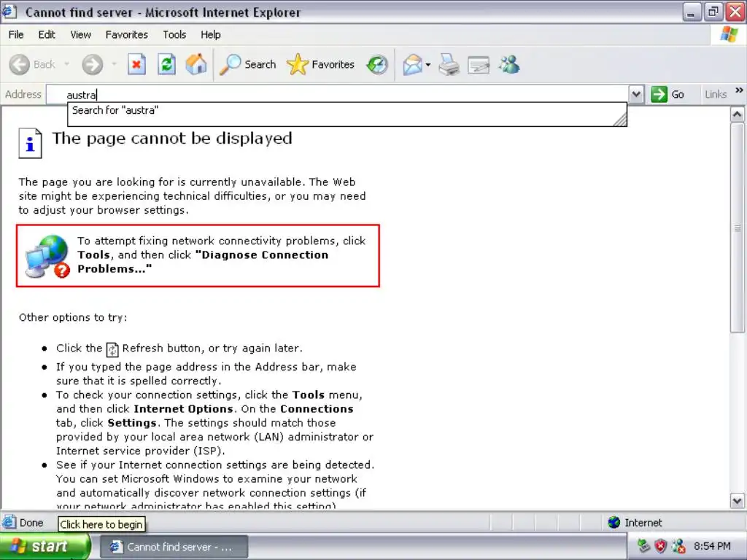Viewport: 747px width, 560px height.
Task: Click the Done status bar page icon
Action: [9, 523]
